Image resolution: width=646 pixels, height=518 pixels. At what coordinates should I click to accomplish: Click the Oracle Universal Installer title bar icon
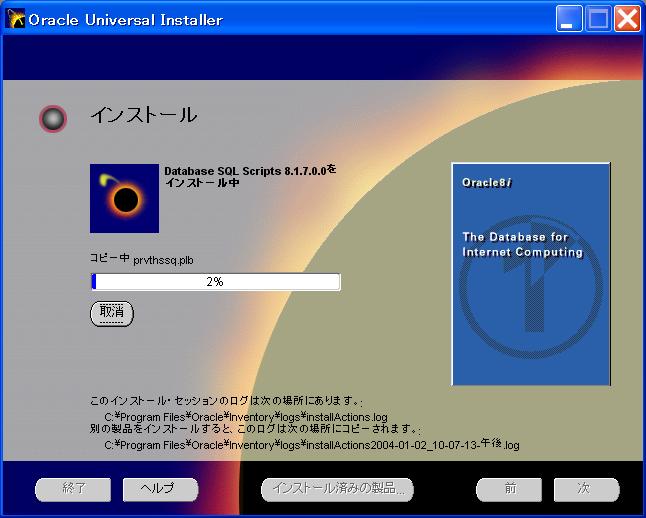16,19
